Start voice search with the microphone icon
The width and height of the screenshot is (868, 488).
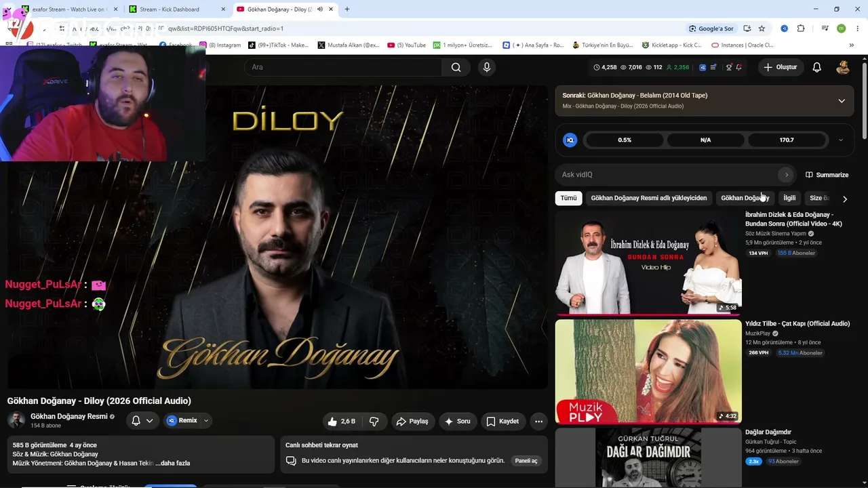(x=486, y=67)
